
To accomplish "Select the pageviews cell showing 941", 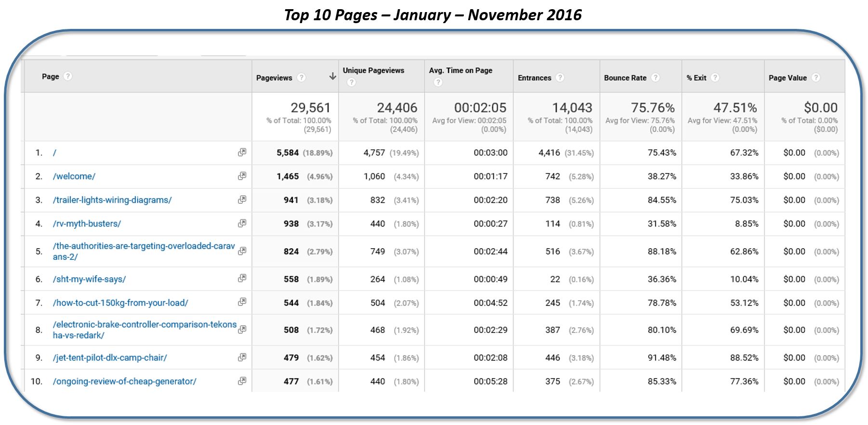I will pyautogui.click(x=291, y=200).
